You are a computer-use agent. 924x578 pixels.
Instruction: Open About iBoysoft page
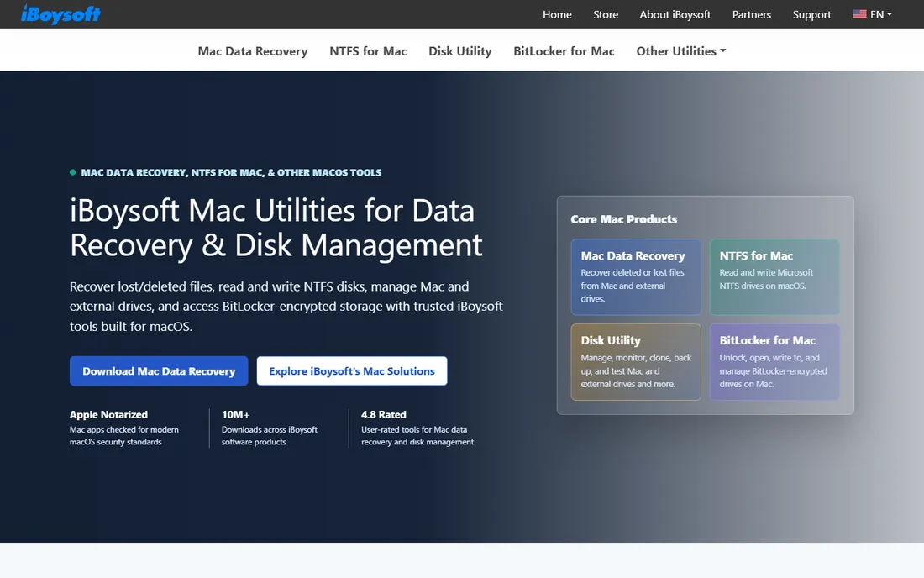point(675,15)
